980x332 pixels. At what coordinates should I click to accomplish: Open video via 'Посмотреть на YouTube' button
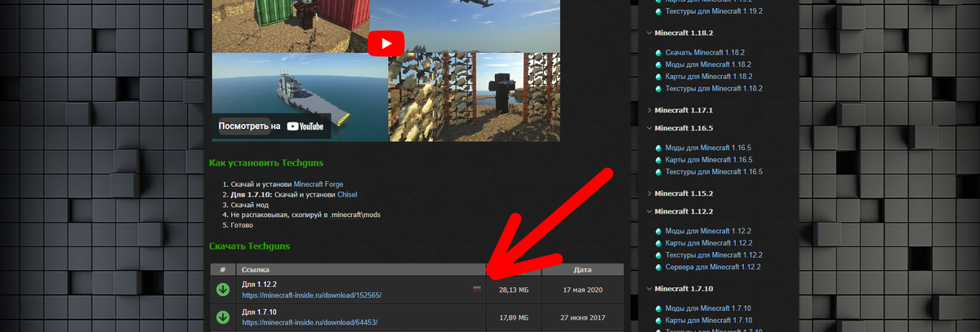pyautogui.click(x=273, y=126)
